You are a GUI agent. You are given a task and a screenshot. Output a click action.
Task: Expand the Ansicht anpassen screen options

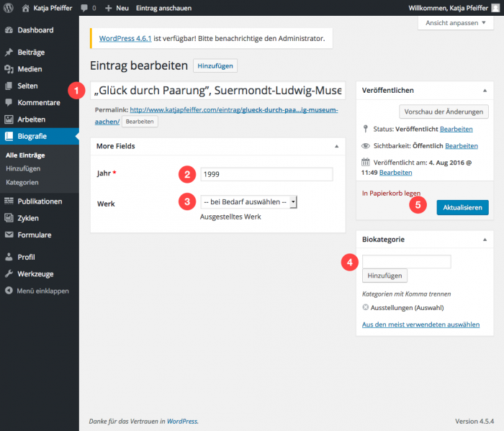[456, 23]
